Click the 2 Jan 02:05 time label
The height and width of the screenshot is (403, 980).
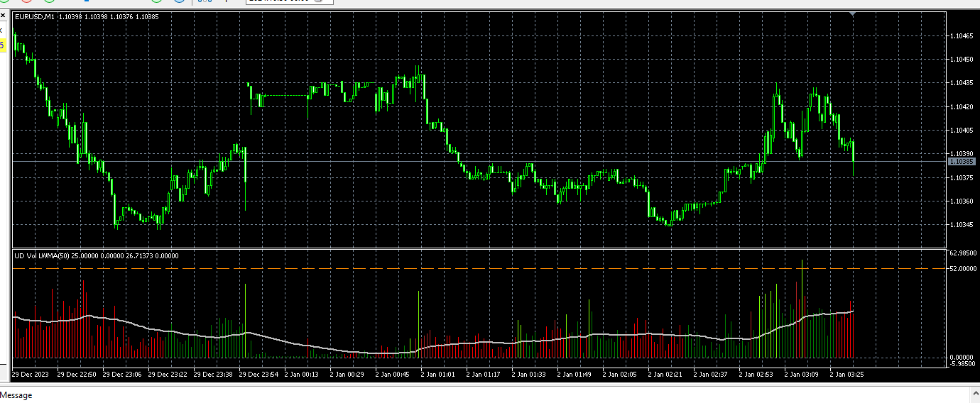pyautogui.click(x=620, y=374)
